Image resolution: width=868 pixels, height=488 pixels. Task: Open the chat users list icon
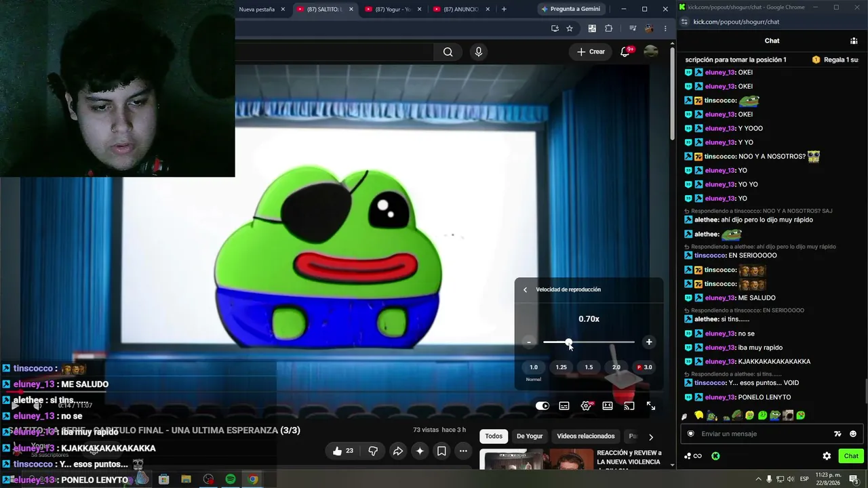tap(854, 41)
